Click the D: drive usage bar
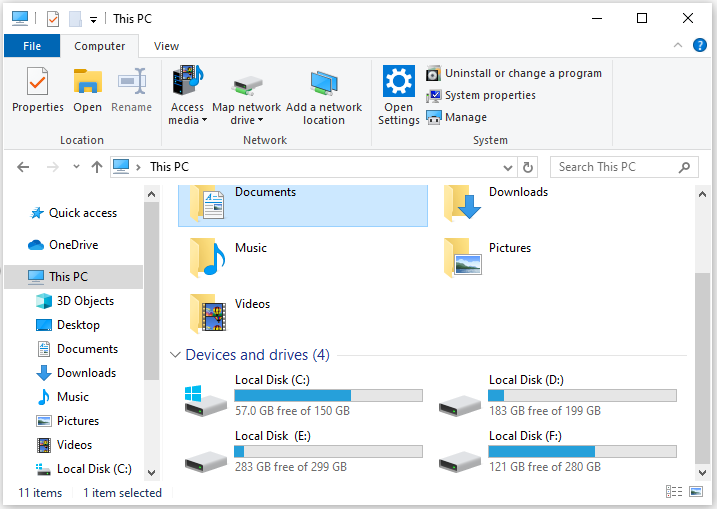Screen dimensions: 717x509 [x=582, y=396]
